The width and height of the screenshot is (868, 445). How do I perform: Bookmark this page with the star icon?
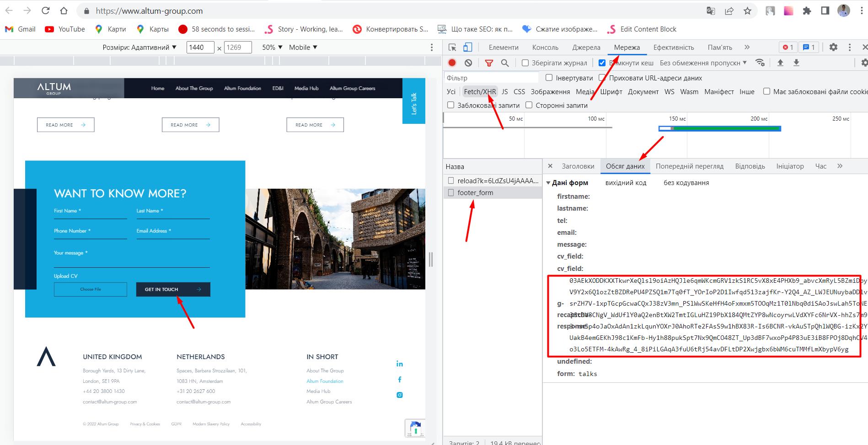click(747, 11)
